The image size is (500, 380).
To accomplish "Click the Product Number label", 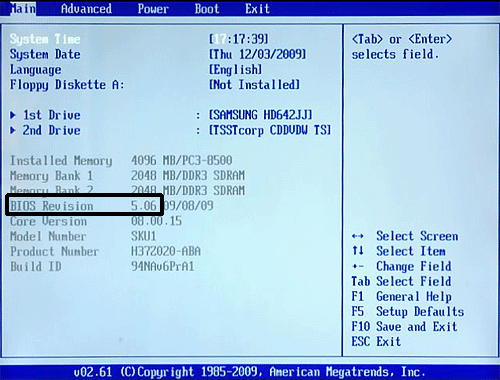I will 54,252.
